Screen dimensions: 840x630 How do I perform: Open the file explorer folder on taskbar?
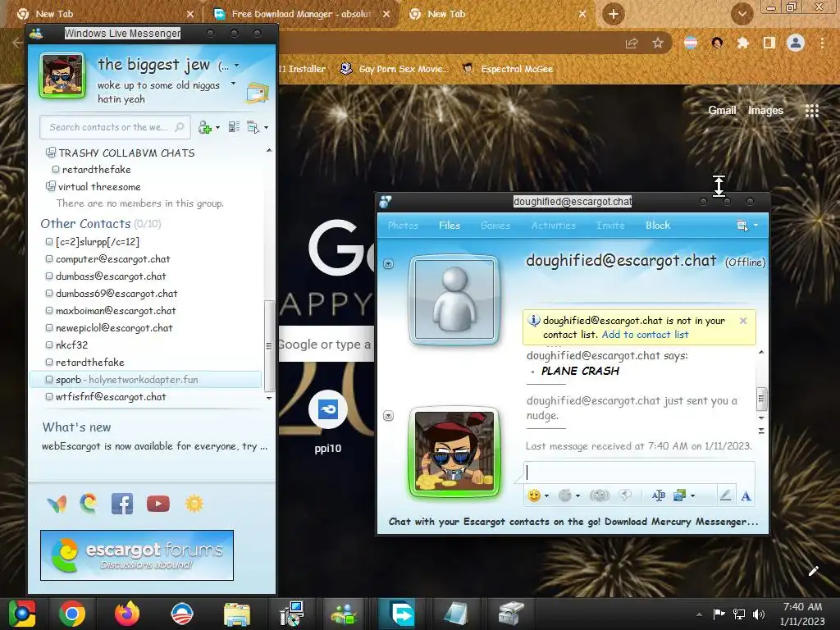(x=237, y=614)
